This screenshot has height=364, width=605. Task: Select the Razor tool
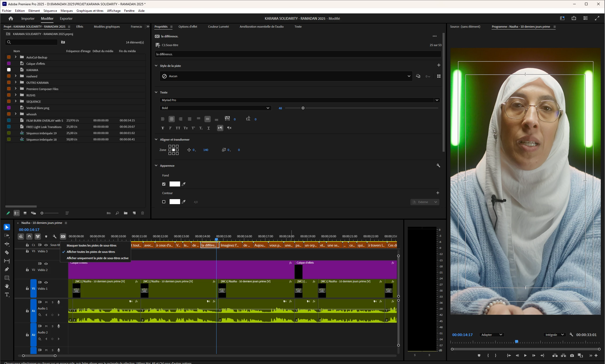pyautogui.click(x=7, y=252)
